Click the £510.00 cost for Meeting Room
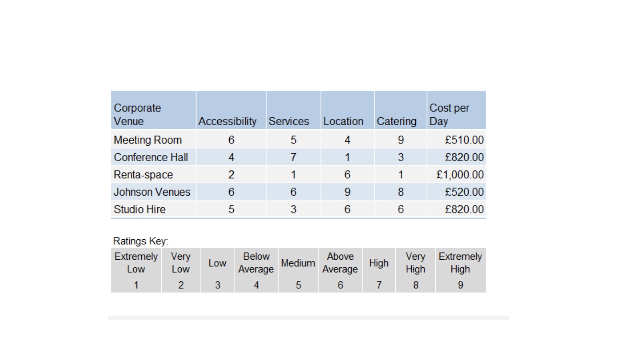618x364 pixels. 464,140
